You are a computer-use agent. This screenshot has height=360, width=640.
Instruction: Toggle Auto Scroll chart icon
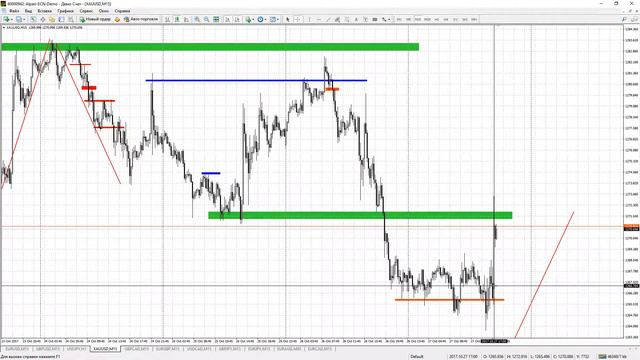click(x=227, y=19)
